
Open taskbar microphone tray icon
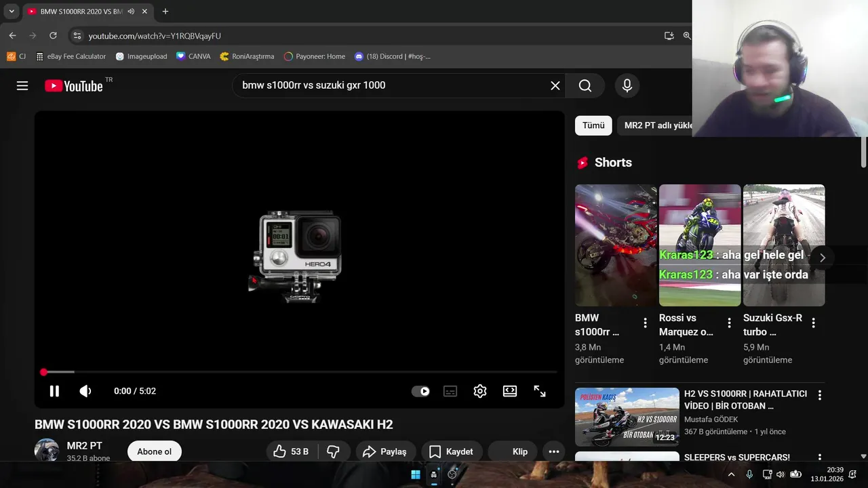[x=749, y=474]
